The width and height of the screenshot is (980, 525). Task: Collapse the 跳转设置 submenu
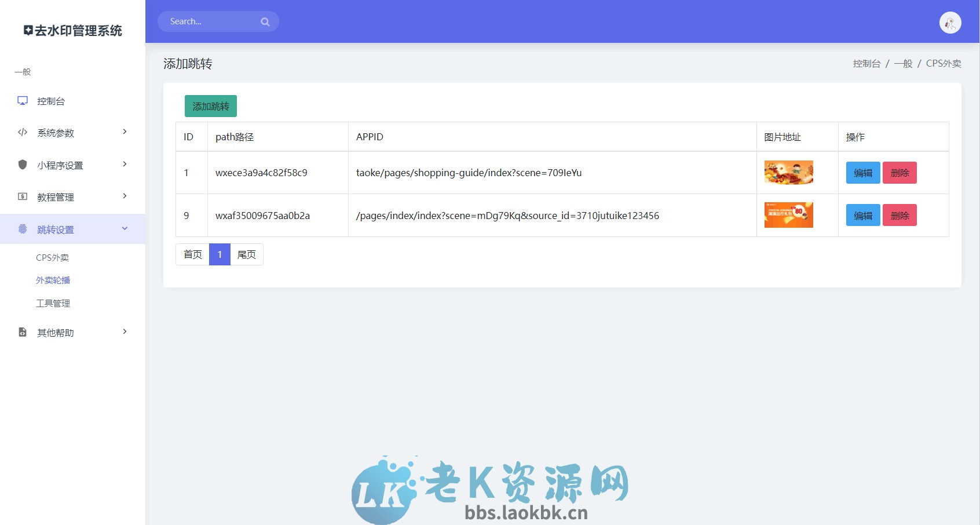pyautogui.click(x=124, y=228)
